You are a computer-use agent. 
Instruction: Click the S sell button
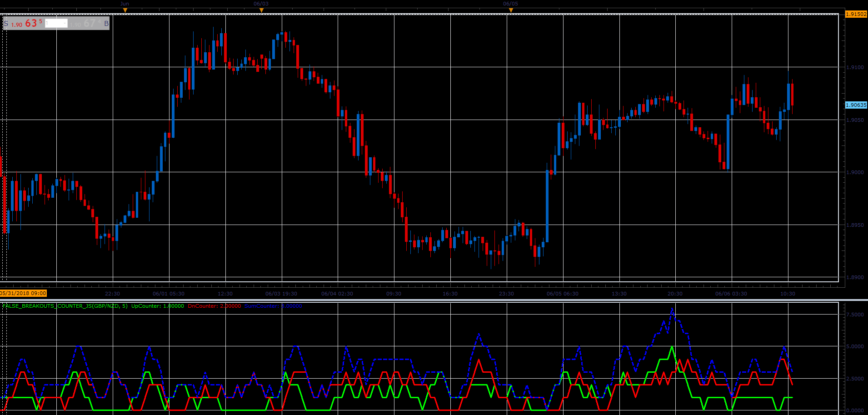pyautogui.click(x=6, y=23)
